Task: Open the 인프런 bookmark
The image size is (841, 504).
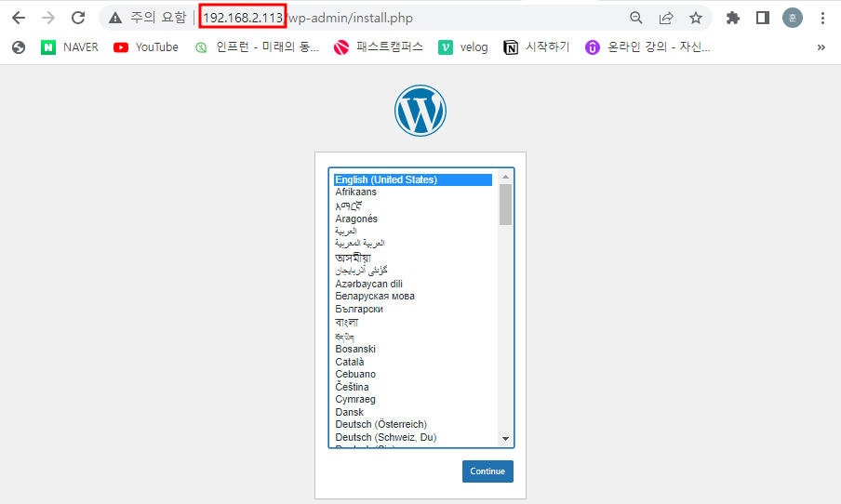Action: [257, 47]
